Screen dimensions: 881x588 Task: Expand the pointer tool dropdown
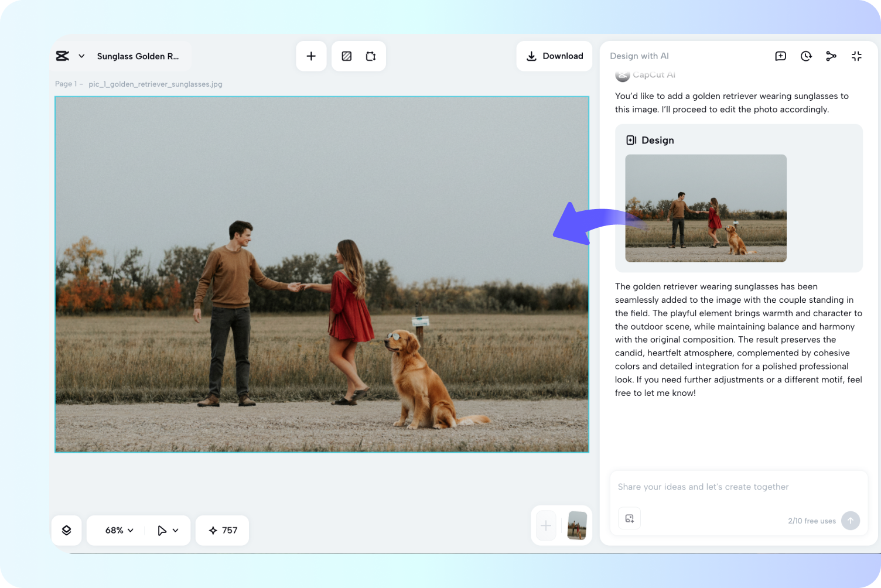tap(175, 530)
